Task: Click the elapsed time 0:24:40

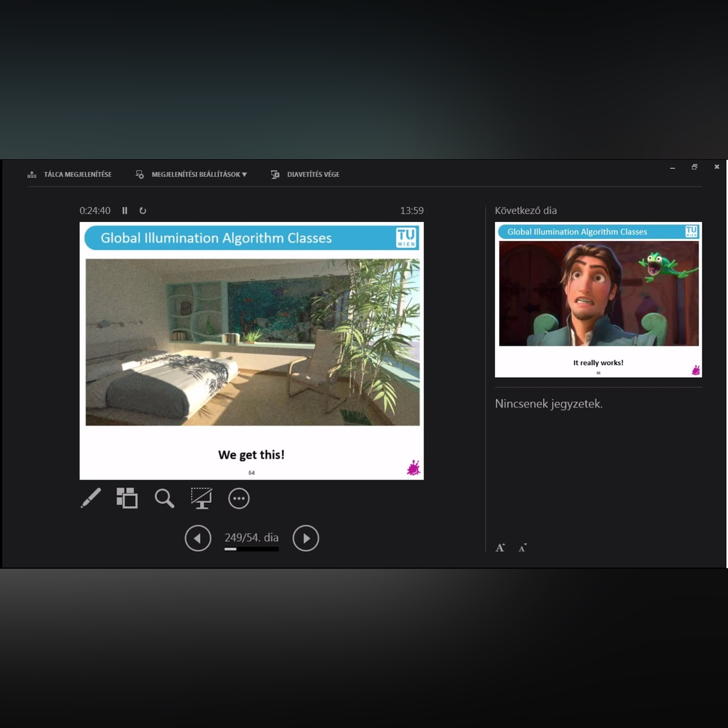Action: [x=95, y=211]
